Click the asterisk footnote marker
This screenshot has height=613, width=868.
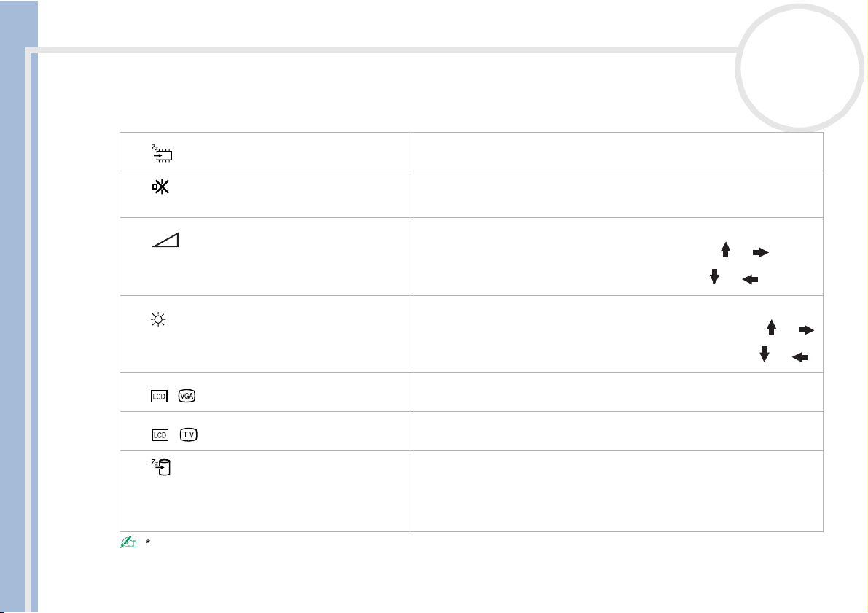(148, 542)
